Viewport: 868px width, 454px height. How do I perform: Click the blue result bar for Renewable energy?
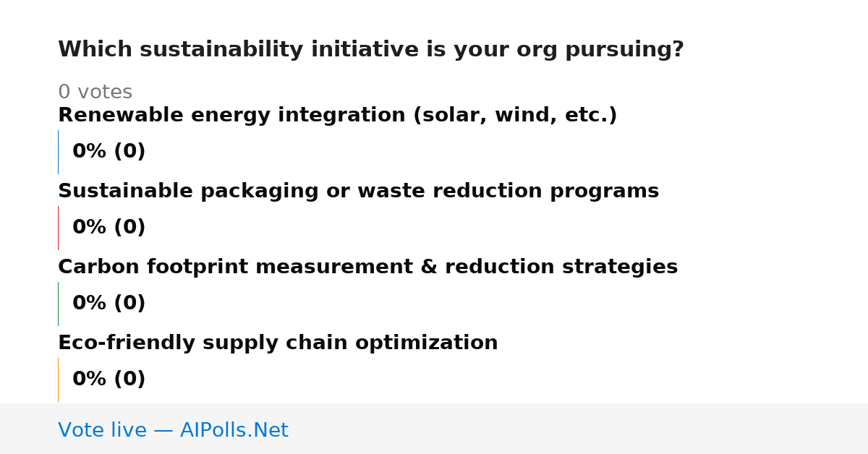point(58,152)
